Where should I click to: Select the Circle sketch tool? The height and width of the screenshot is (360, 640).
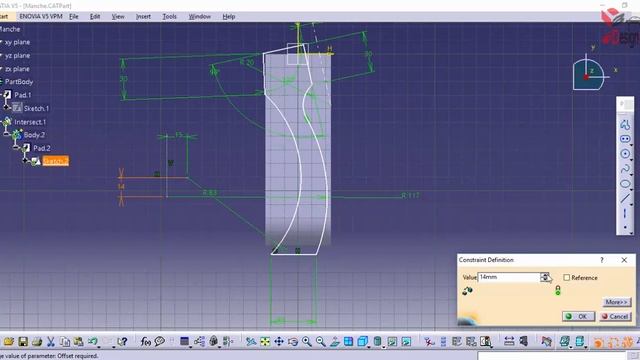click(x=624, y=154)
